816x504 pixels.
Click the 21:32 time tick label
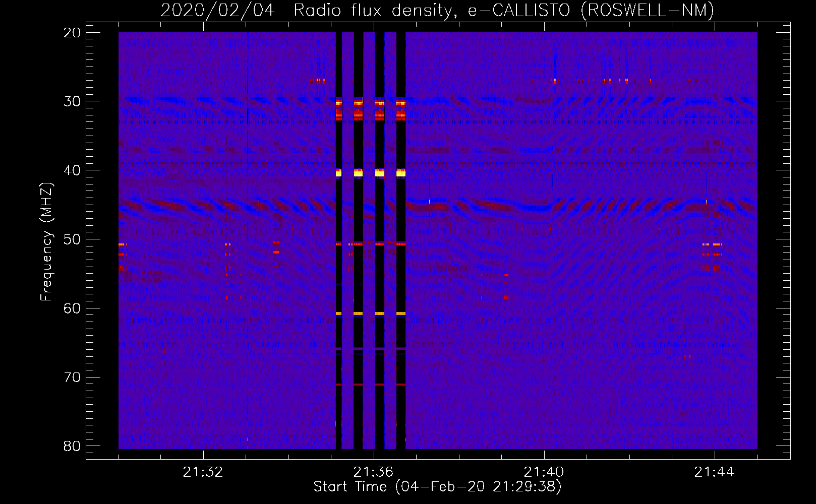tap(203, 472)
